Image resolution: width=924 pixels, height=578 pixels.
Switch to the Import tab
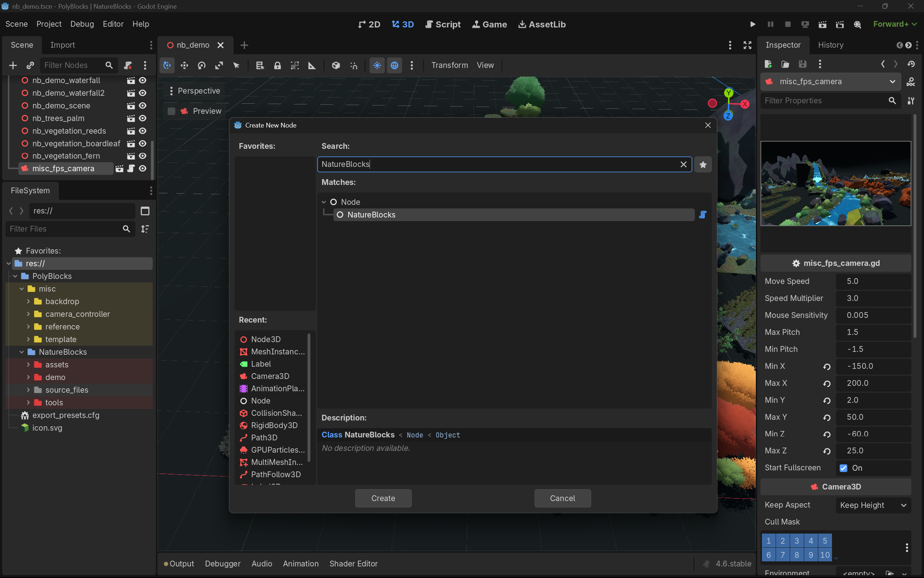pos(62,45)
